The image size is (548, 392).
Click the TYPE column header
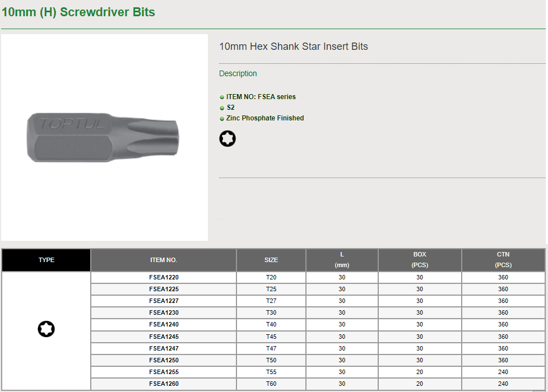[x=47, y=260]
